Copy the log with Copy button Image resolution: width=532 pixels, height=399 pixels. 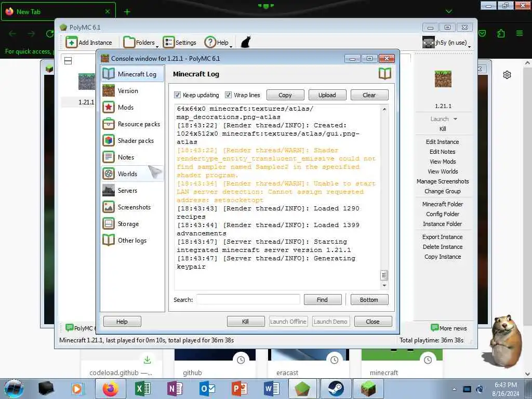pyautogui.click(x=285, y=95)
